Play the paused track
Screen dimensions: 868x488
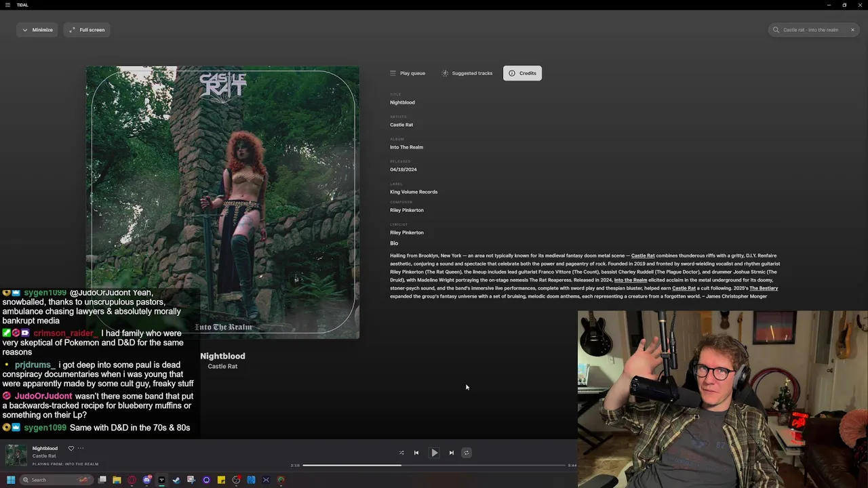coord(434,453)
